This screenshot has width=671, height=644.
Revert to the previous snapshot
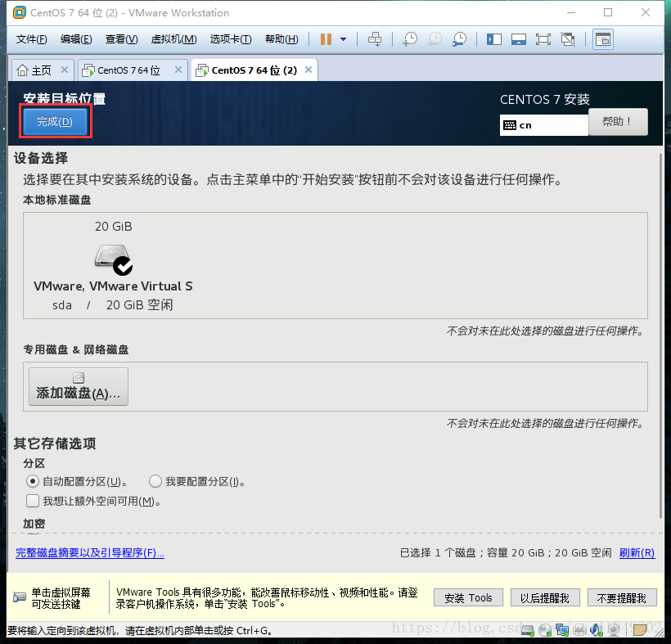pos(435,39)
